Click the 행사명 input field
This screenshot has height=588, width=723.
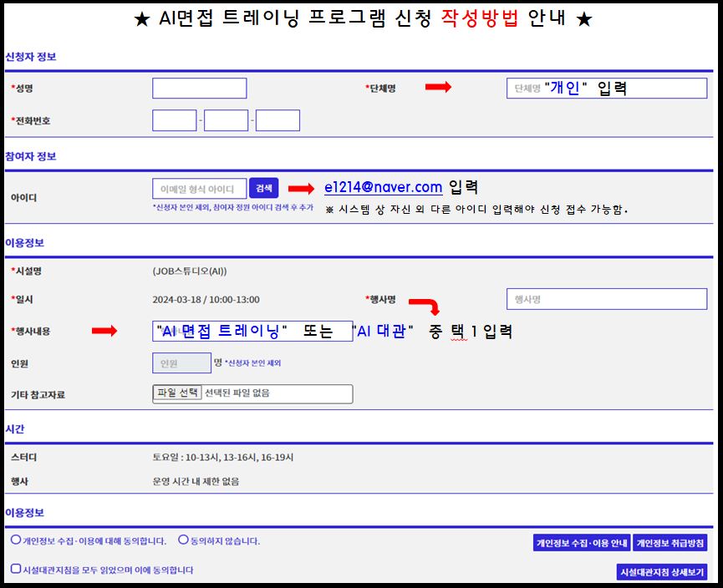(606, 299)
